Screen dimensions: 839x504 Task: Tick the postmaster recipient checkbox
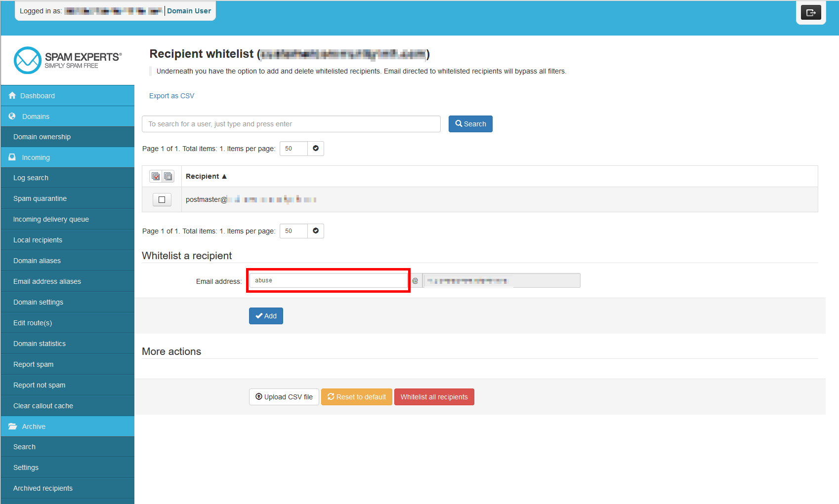tap(162, 200)
